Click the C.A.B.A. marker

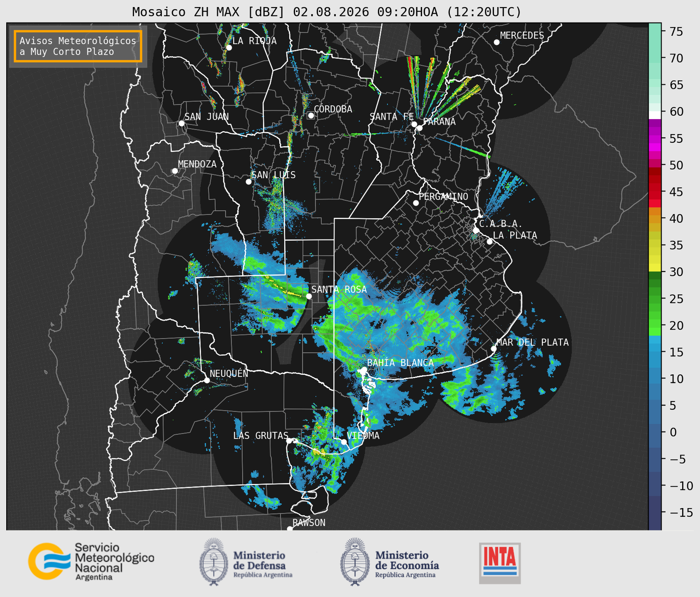click(x=476, y=230)
